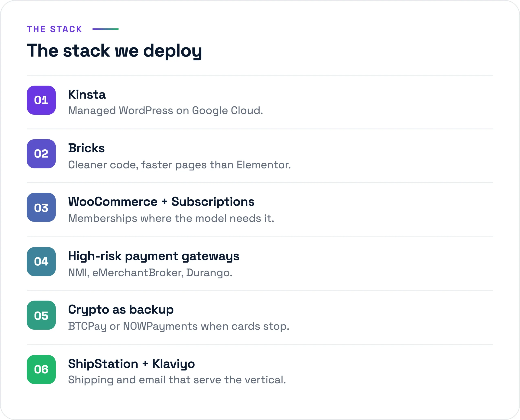Viewport: 520px width, 420px height.
Task: Select the "Bricks" title
Action: [86, 148]
